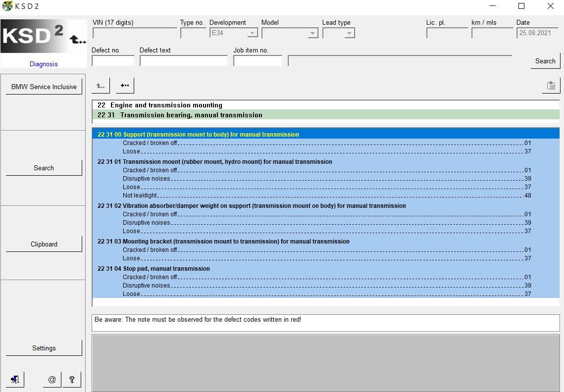Select '22 31 04 Stop pad, manual transmission' heading
The height and width of the screenshot is (392, 564).
(326, 269)
